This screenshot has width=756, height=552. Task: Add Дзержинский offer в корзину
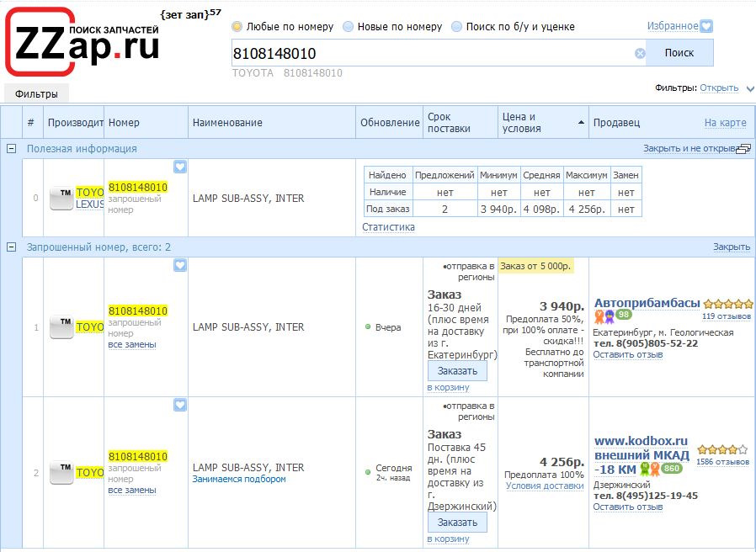click(449, 539)
